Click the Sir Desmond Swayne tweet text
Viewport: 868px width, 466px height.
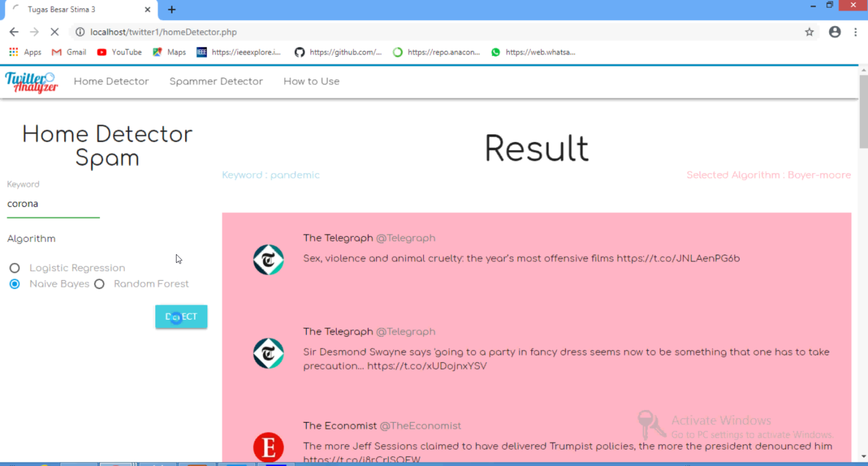pos(567,359)
